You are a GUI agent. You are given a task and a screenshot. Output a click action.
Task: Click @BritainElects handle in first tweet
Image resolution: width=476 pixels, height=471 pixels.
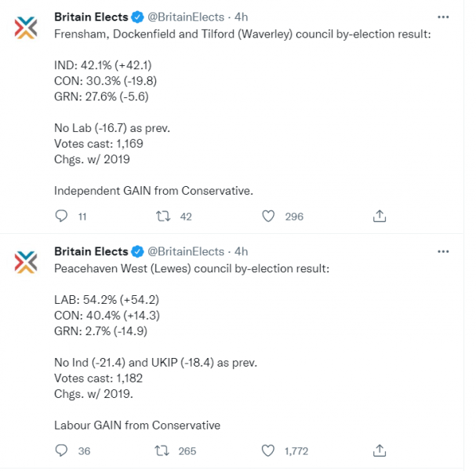185,16
